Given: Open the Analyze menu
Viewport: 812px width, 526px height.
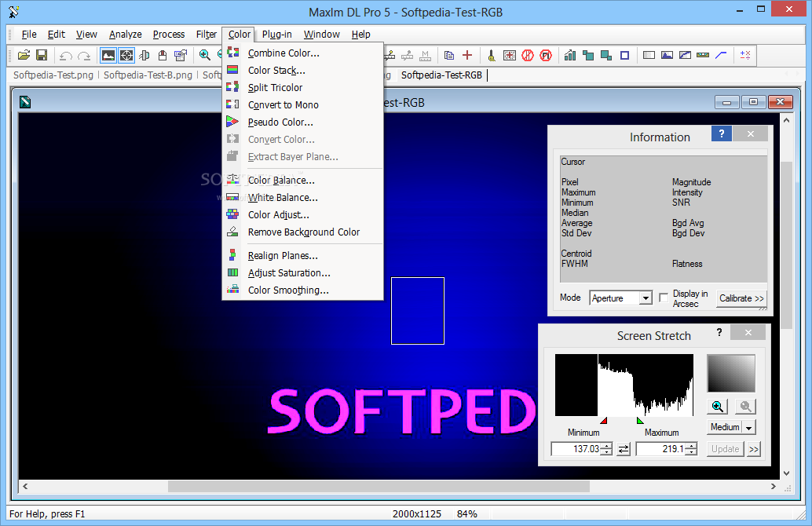Looking at the screenshot, I should 126,35.
